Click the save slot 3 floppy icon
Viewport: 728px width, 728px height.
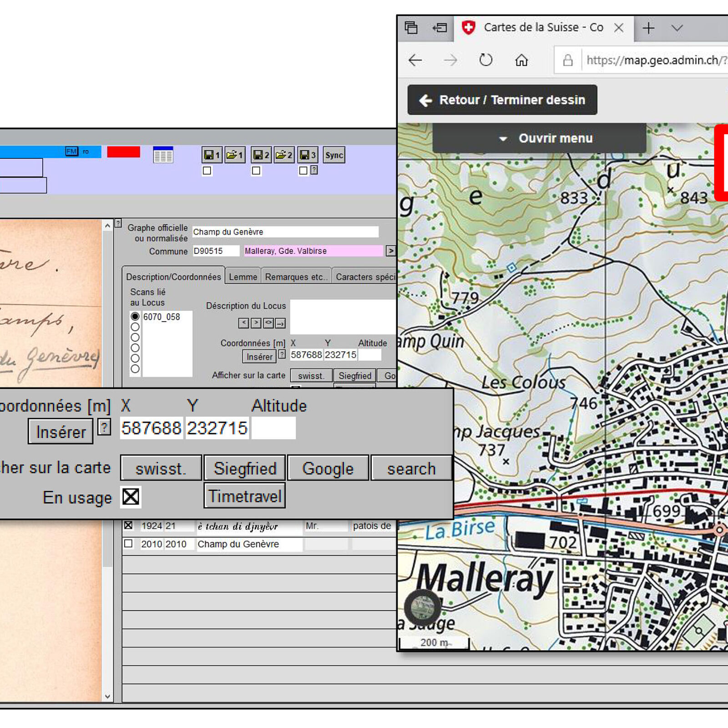pos(308,155)
